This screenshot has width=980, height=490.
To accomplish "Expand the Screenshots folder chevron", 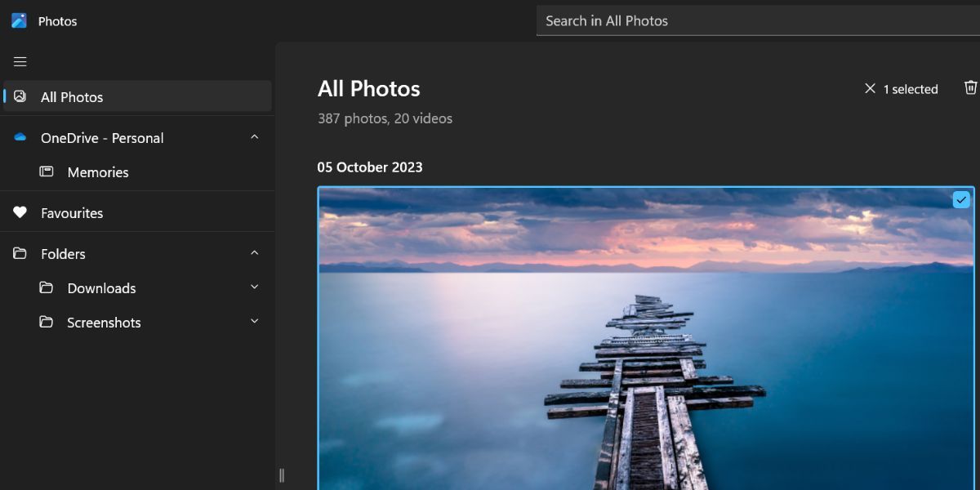I will tap(253, 322).
